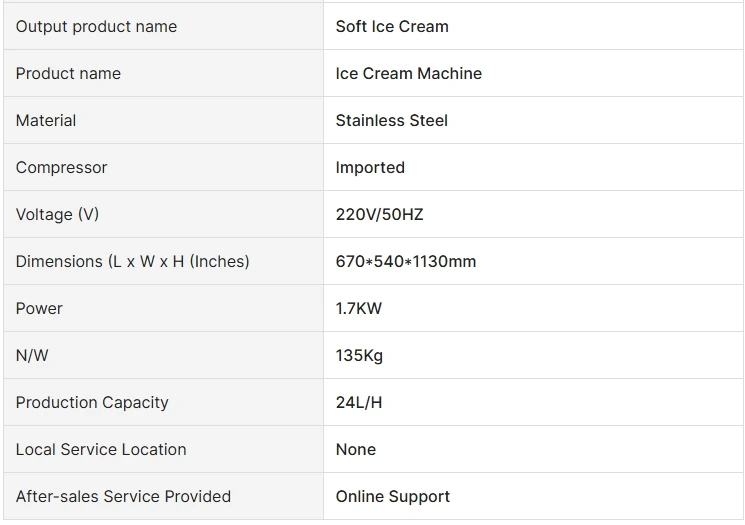The width and height of the screenshot is (745, 525).
Task: Select the "135Kg" weight value
Action: pyautogui.click(x=359, y=356)
